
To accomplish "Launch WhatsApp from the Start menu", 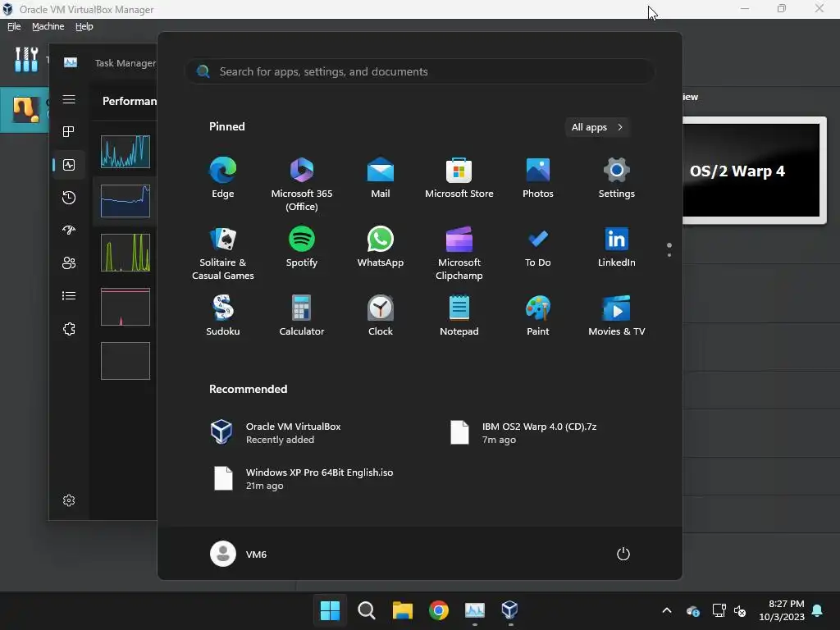I will [x=381, y=247].
